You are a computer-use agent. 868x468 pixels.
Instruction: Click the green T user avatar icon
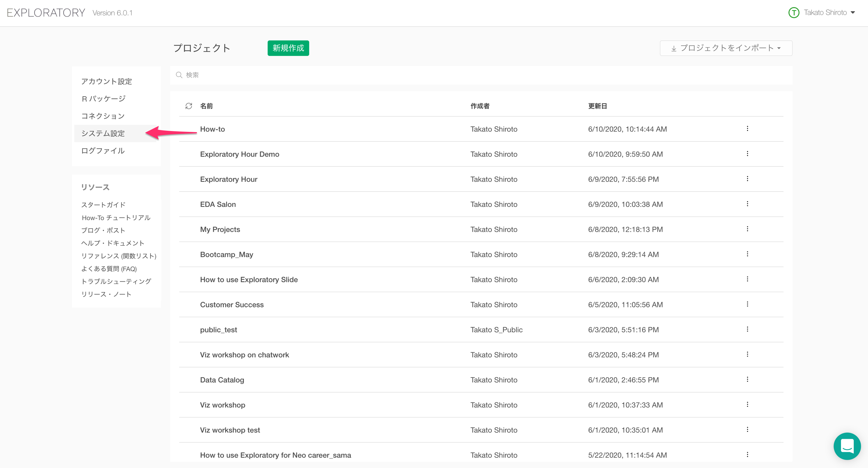tap(794, 13)
